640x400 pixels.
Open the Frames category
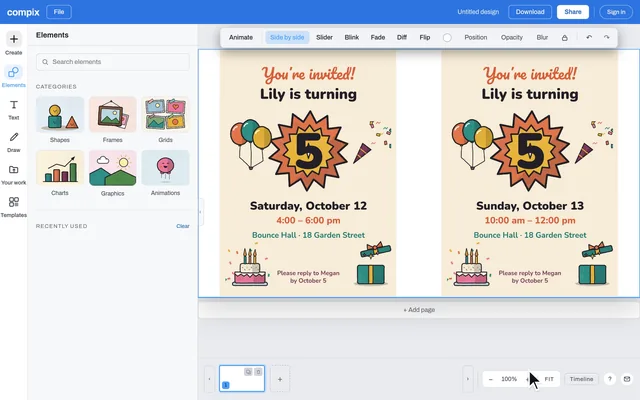[113, 120]
